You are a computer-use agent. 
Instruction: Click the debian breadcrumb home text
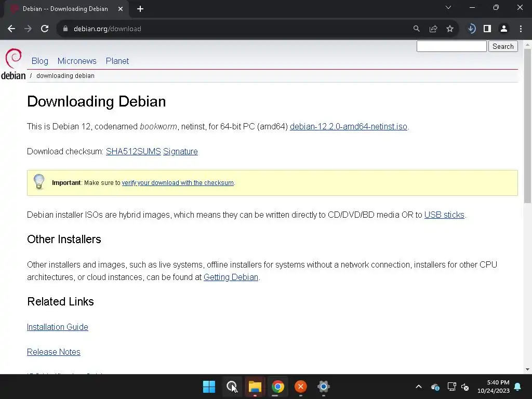point(13,75)
